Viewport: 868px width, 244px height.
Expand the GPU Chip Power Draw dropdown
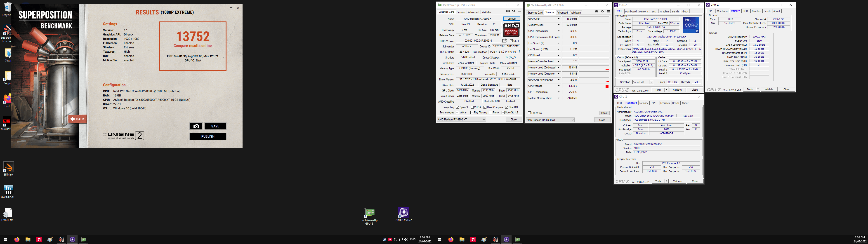[x=559, y=80]
